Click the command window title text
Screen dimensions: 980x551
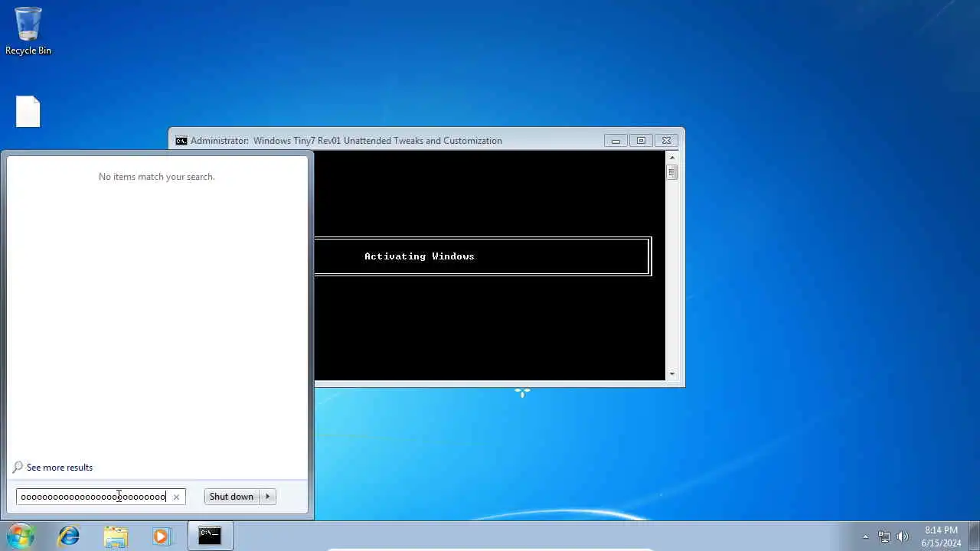(x=346, y=141)
